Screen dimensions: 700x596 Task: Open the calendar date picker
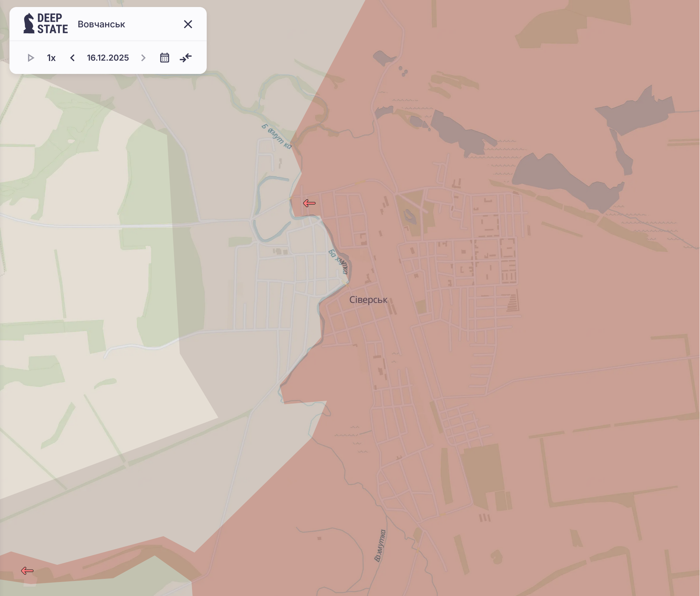point(164,58)
